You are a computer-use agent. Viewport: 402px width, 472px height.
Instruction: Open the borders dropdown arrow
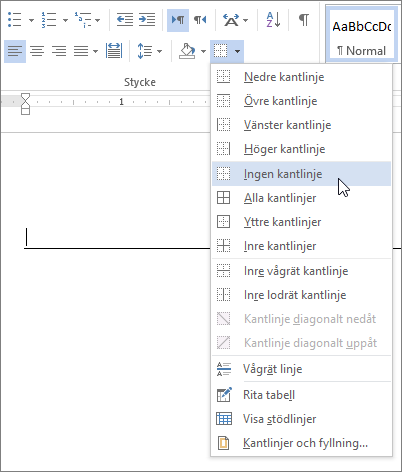tap(237, 51)
